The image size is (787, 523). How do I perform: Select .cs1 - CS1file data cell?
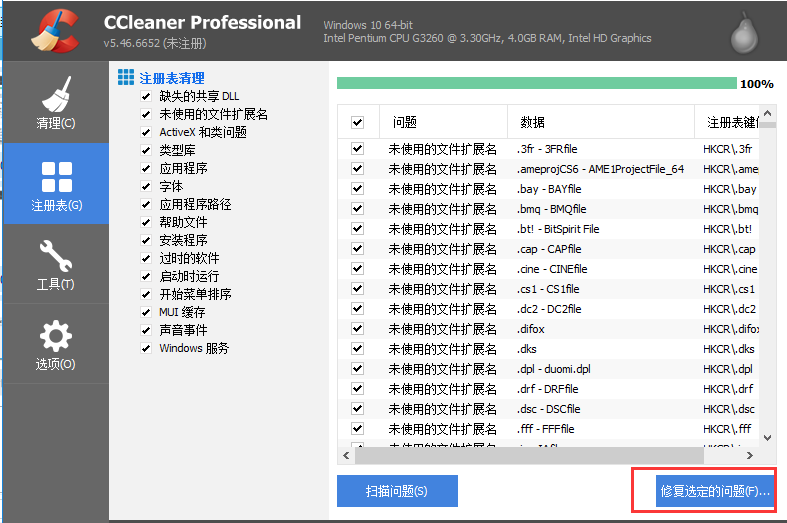click(548, 289)
